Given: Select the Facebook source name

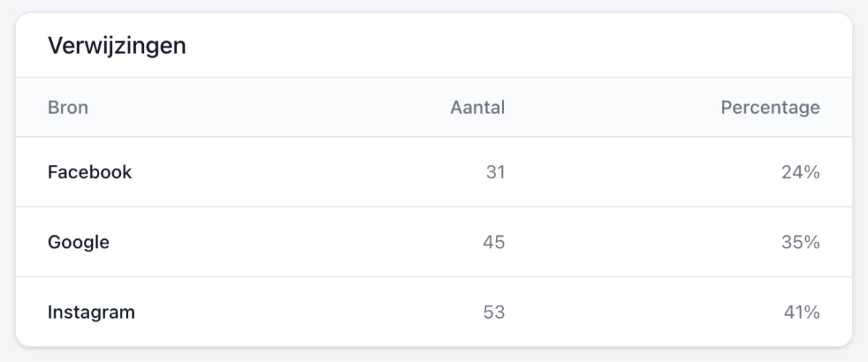Looking at the screenshot, I should (x=90, y=172).
